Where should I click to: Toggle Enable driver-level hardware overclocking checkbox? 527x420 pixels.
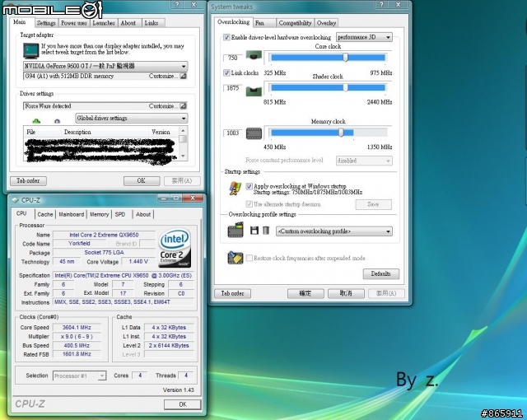[x=227, y=37]
